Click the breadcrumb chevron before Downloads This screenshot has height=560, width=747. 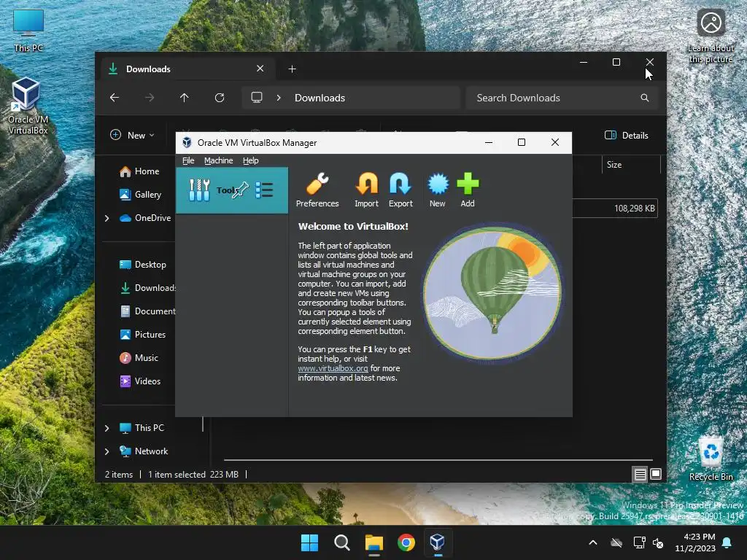click(x=279, y=98)
